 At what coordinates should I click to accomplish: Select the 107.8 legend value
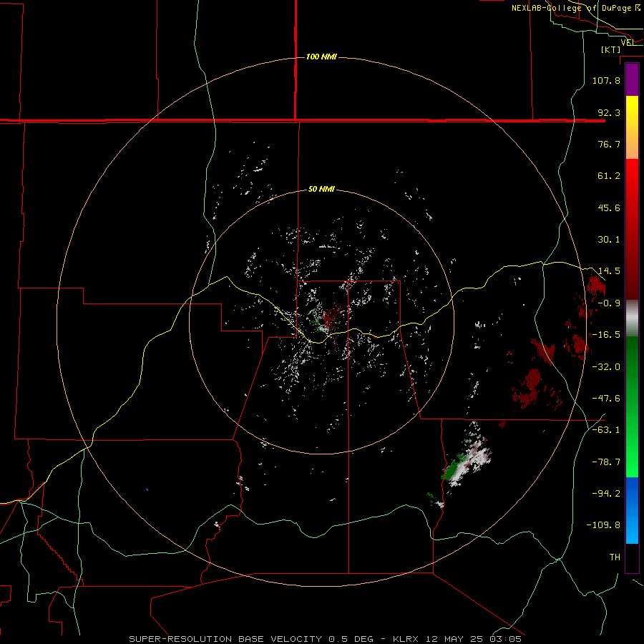pyautogui.click(x=606, y=80)
